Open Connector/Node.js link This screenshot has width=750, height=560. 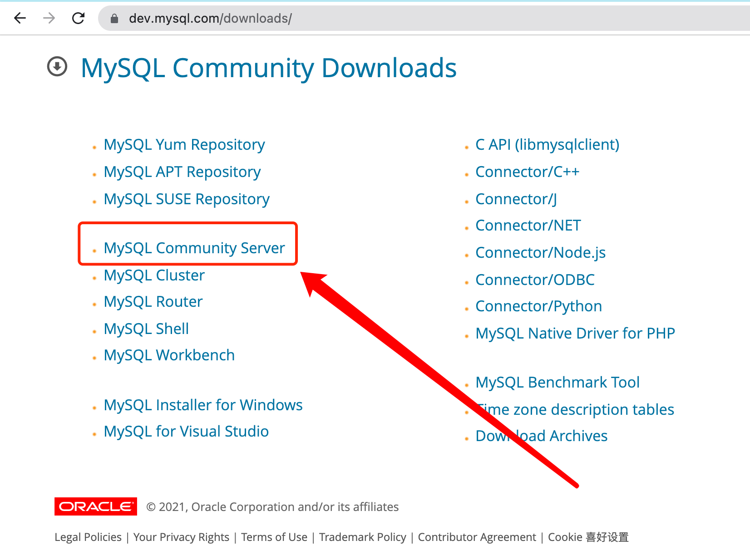tap(540, 253)
